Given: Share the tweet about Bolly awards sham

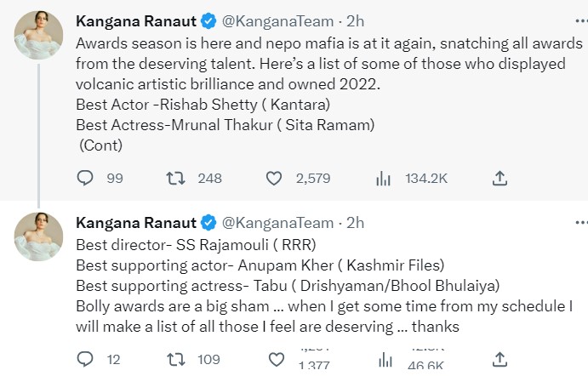Looking at the screenshot, I should (x=500, y=359).
